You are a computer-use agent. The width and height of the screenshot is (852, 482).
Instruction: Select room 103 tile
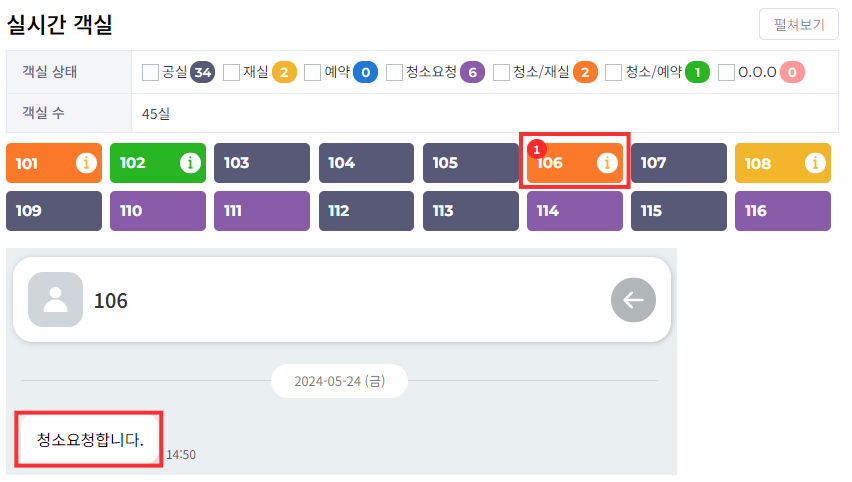click(261, 163)
